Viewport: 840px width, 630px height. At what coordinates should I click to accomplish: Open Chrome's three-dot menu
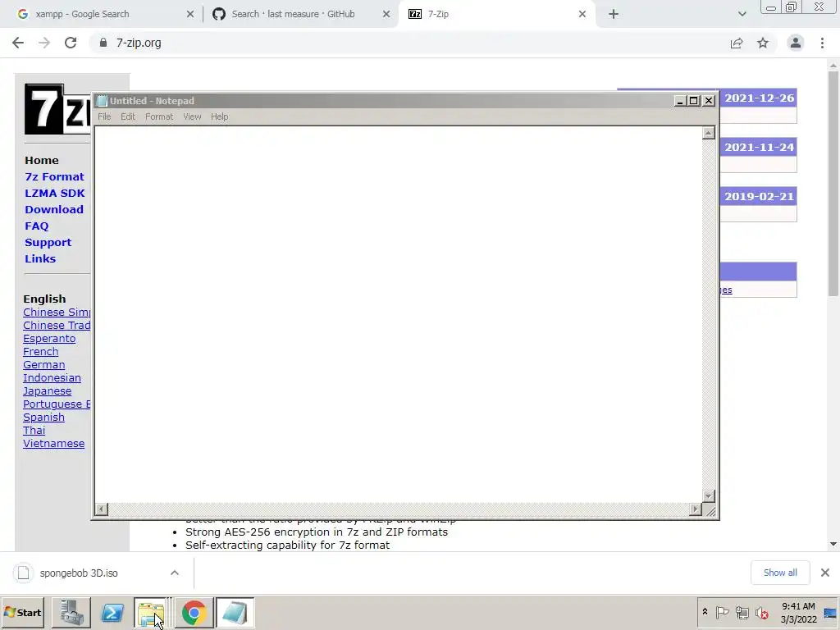click(822, 43)
